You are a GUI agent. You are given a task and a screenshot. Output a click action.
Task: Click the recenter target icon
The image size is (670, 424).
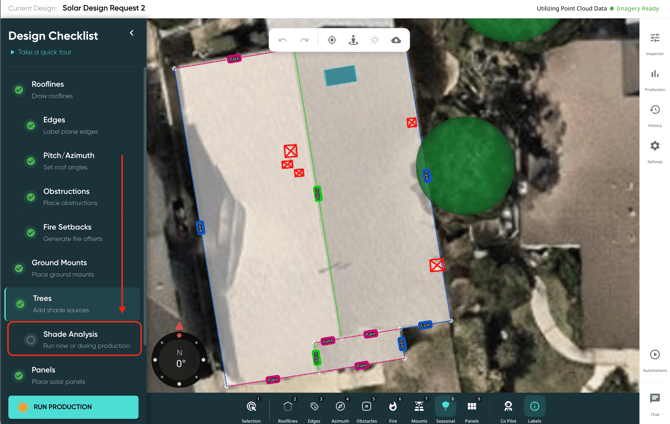click(332, 40)
